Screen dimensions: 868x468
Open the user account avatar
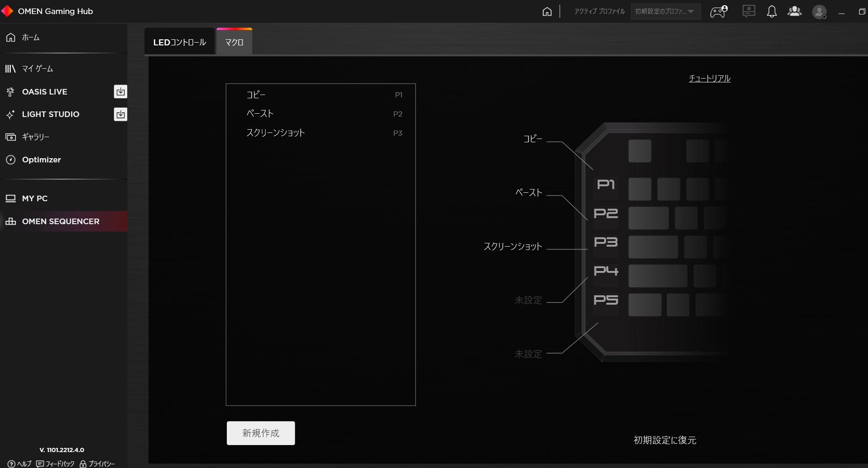click(x=819, y=12)
